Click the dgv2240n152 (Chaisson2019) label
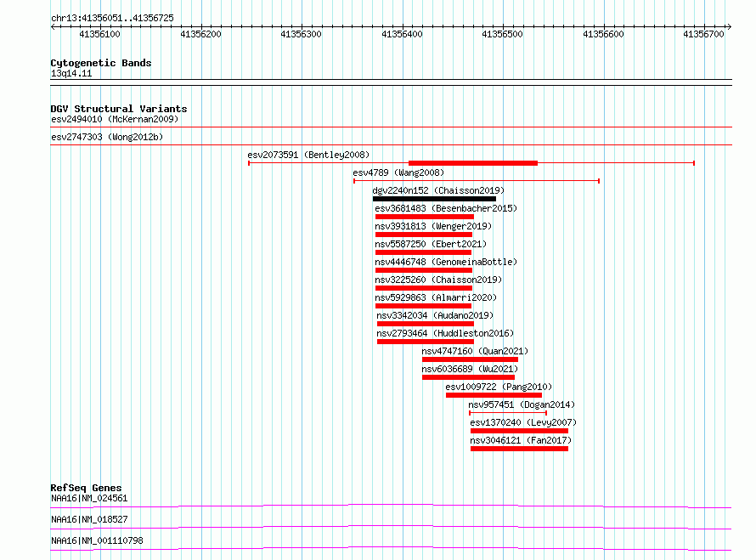The image size is (756, 560). click(x=438, y=190)
